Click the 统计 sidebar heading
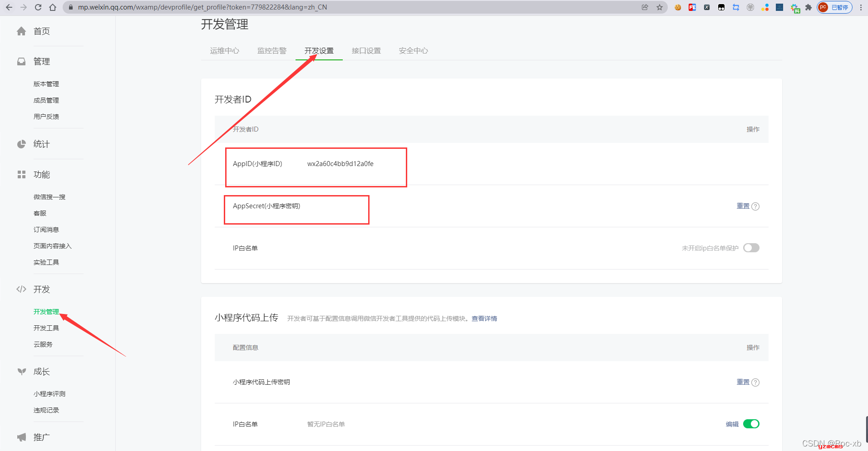 point(42,144)
